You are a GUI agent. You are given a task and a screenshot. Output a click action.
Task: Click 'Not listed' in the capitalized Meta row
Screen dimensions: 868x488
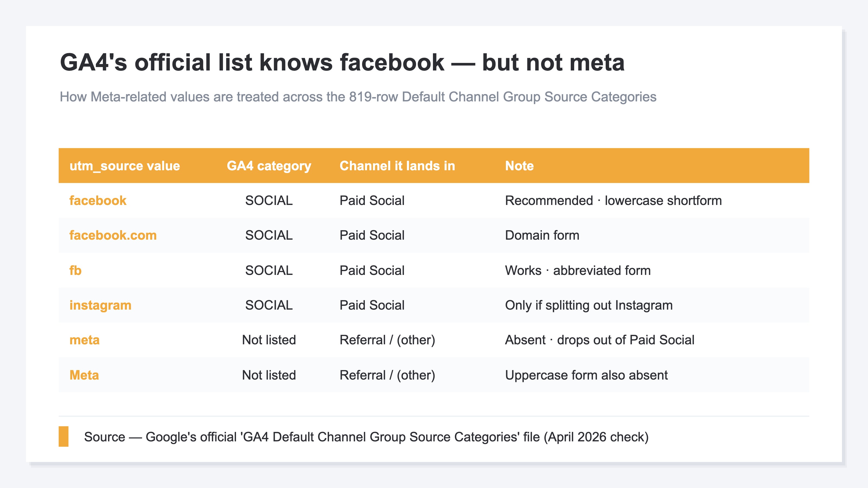tap(269, 375)
